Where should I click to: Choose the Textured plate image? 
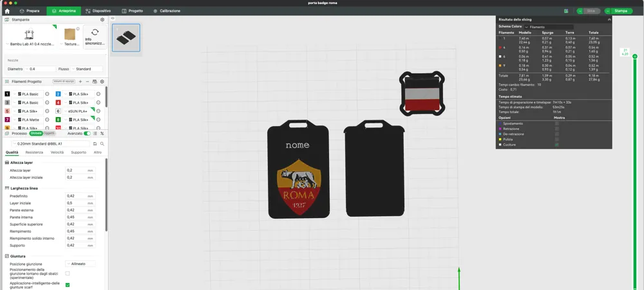coord(70,34)
